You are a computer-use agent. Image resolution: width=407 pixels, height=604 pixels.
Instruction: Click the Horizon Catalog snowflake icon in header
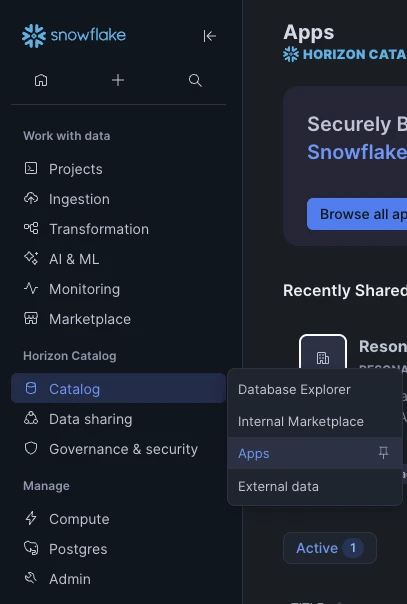(291, 54)
